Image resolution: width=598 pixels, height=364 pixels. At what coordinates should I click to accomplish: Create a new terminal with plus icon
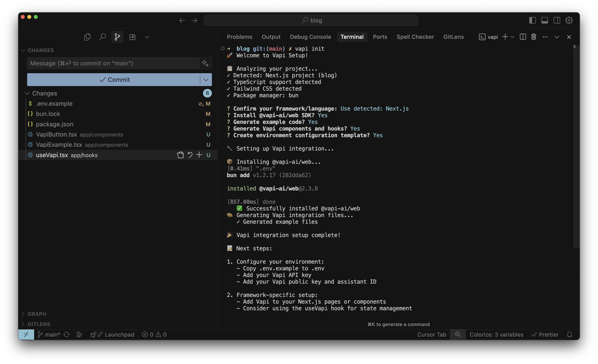[505, 37]
